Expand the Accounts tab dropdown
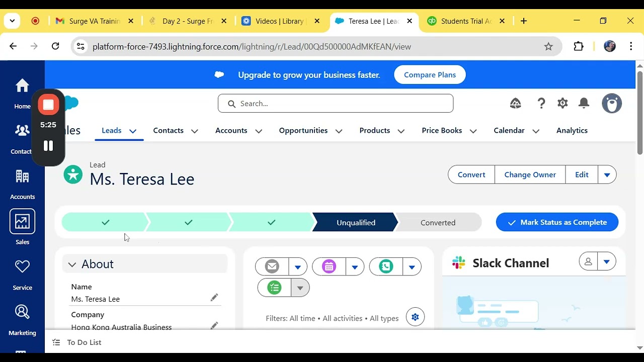 coord(259,131)
